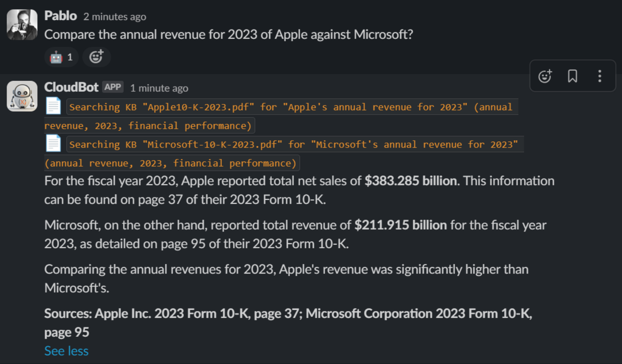Screen dimensions: 622x364
Task: Click the document icon before Apple10-K search
Action: pos(53,106)
